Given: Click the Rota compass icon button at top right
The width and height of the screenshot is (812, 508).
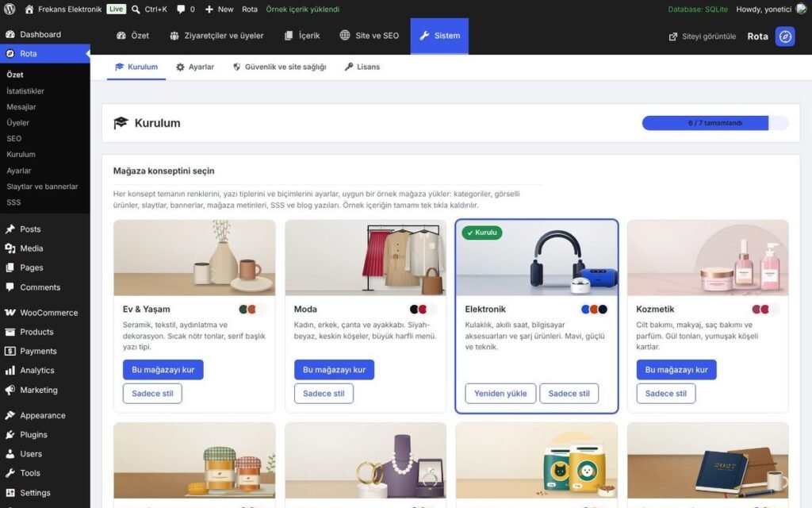Looking at the screenshot, I should point(785,37).
